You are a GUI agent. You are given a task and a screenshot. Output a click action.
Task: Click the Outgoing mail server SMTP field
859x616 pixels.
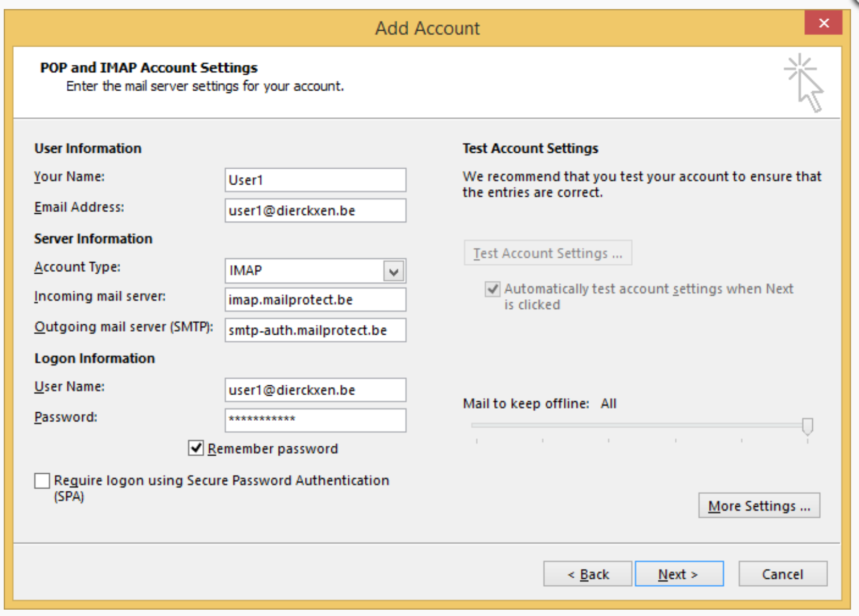tap(315, 330)
